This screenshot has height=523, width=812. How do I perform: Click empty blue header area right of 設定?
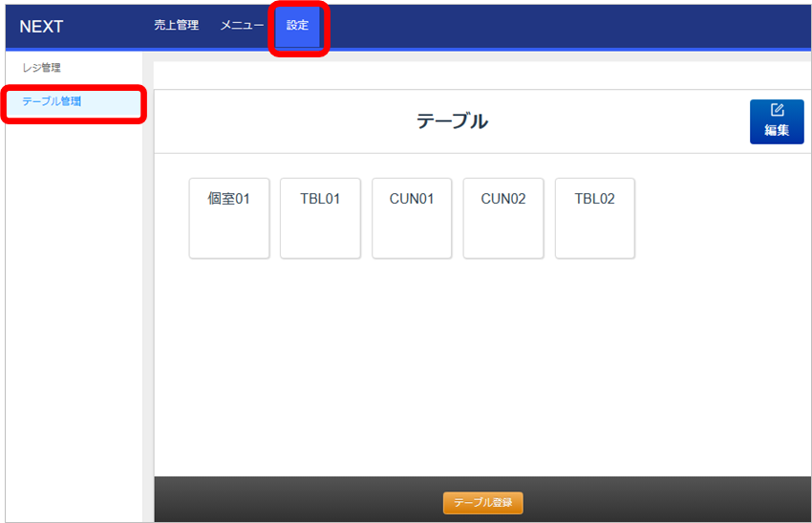[573, 26]
